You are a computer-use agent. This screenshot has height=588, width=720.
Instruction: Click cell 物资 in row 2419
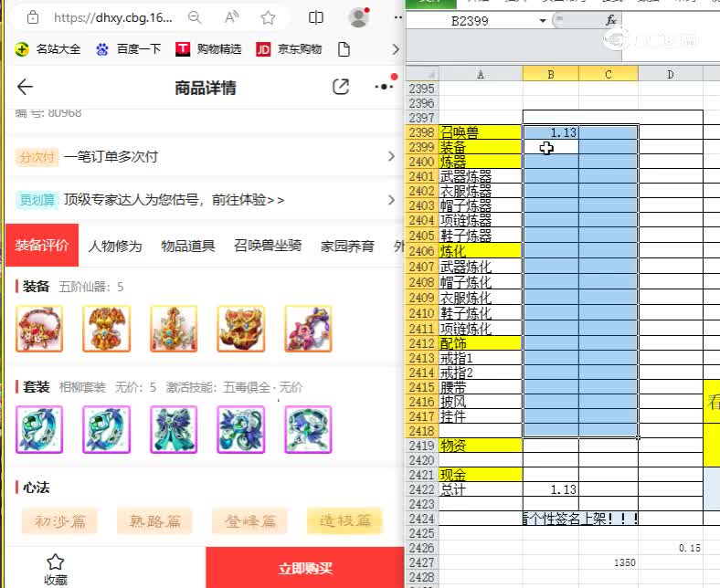tap(481, 446)
